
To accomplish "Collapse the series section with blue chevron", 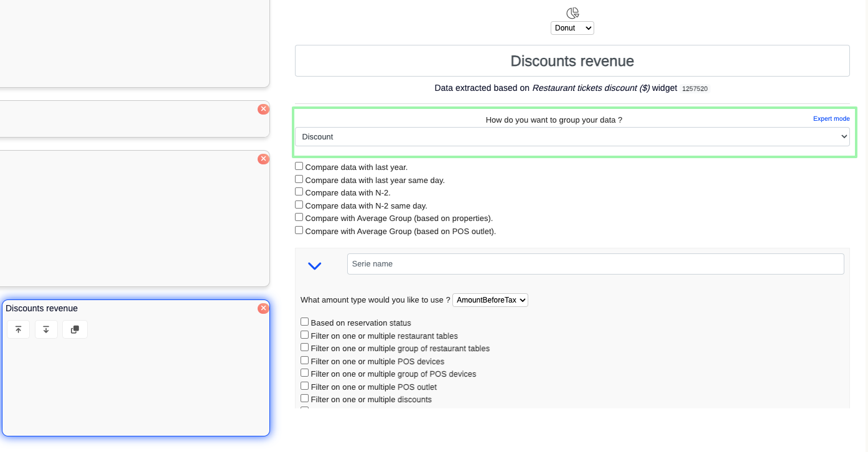I will [x=315, y=266].
